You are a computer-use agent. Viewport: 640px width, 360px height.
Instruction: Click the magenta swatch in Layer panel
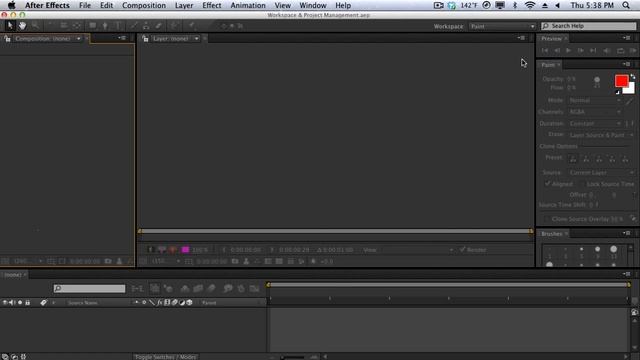coord(185,249)
